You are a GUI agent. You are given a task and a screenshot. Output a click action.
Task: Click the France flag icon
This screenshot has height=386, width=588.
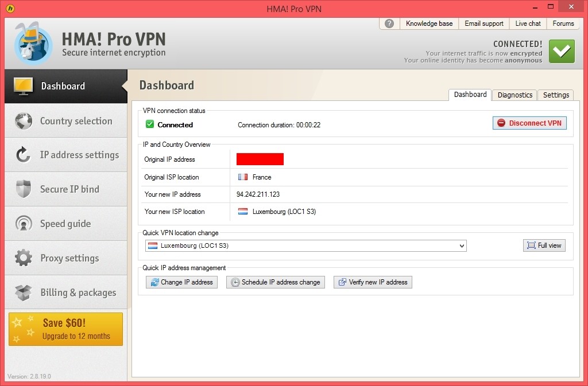pyautogui.click(x=243, y=177)
